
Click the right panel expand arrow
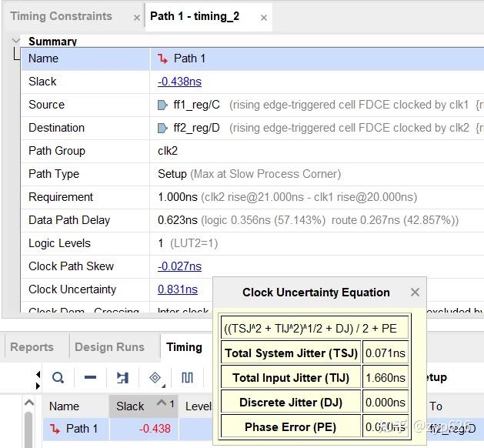point(38,386)
